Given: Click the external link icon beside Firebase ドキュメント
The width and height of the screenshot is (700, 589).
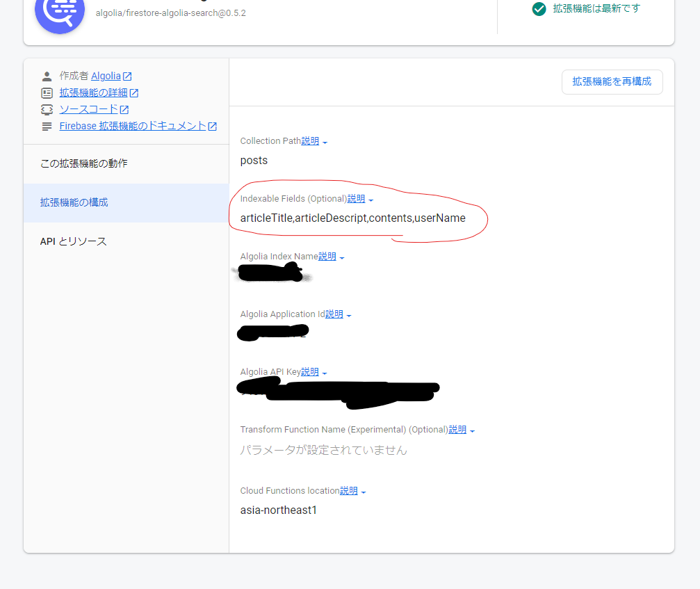Looking at the screenshot, I should point(213,126).
